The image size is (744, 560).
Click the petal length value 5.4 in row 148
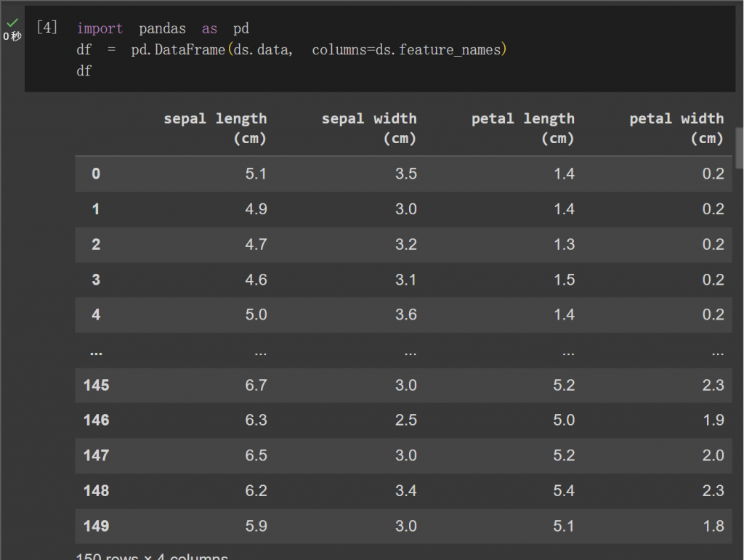coord(564,490)
